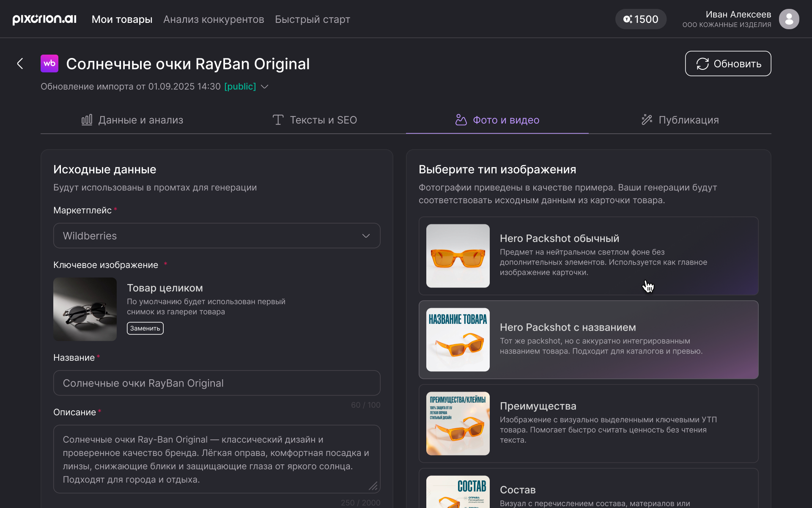This screenshot has height=508, width=812.
Task: Click the refresh icon in Обновить button
Action: [x=702, y=64]
